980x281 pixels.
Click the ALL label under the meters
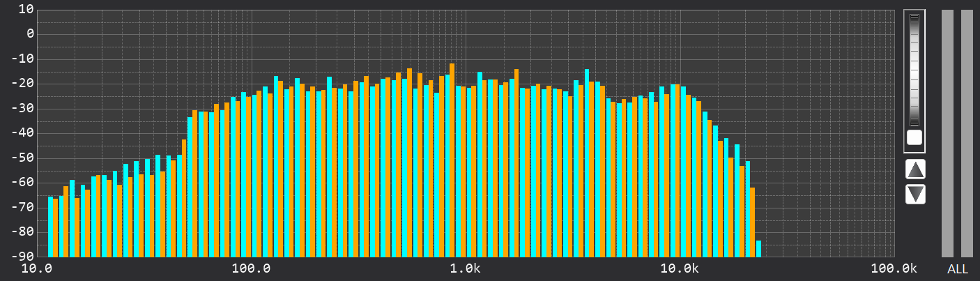[957, 269]
